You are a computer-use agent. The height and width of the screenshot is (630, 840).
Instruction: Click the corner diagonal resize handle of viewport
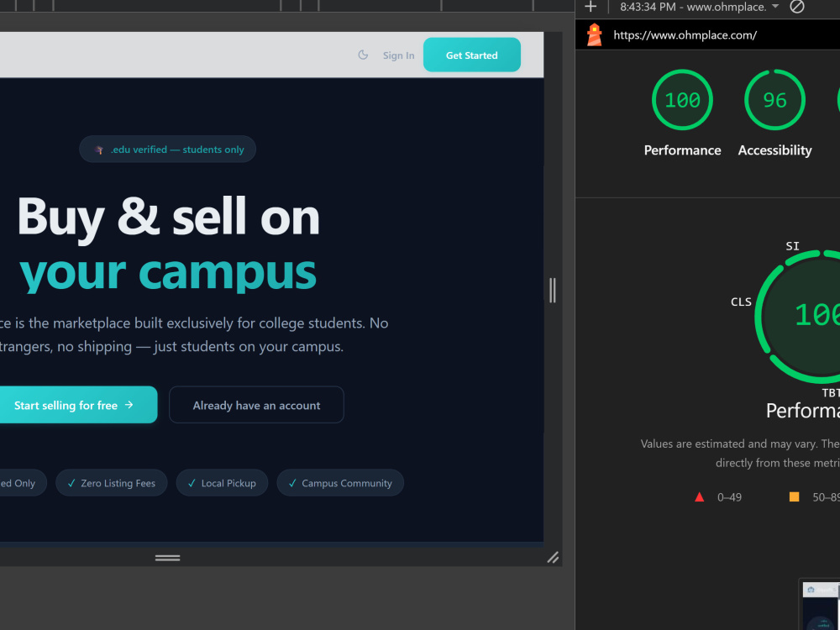tap(553, 558)
